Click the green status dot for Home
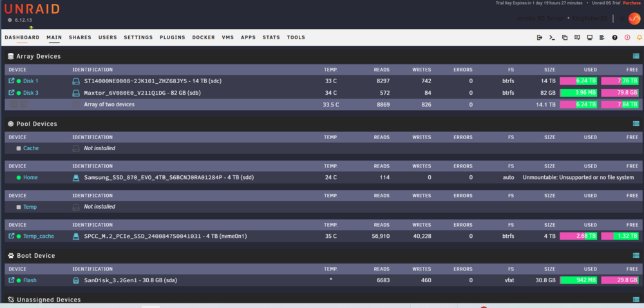Image resolution: width=644 pixels, height=308 pixels. coord(19,177)
